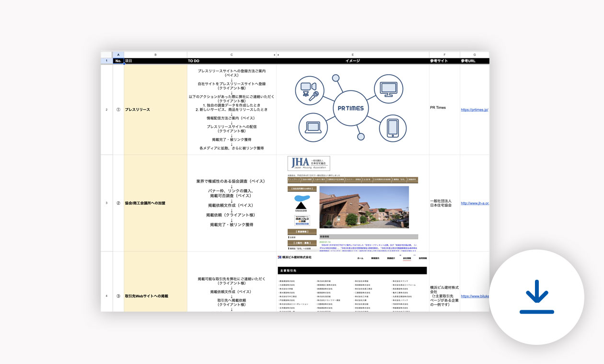Click the '参考サイト' header cell
The height and width of the screenshot is (364, 604).
[x=444, y=61]
